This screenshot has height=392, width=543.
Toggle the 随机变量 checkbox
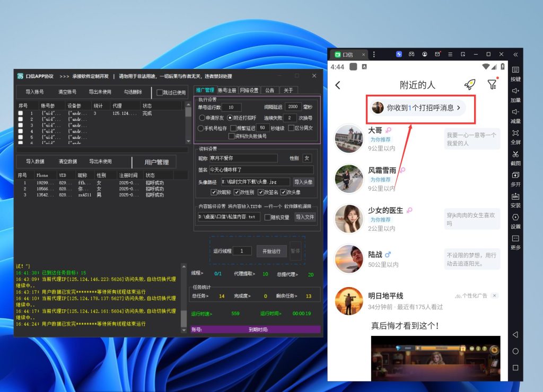(266, 217)
